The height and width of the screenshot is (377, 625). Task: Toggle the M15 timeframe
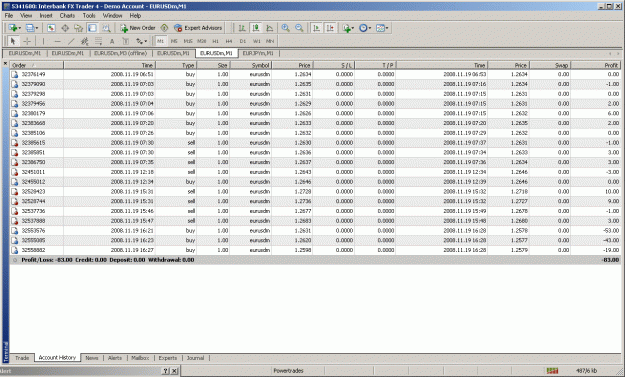coord(188,41)
